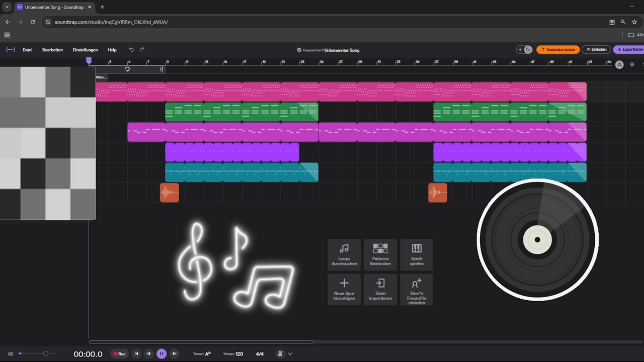
Task: Undo the last action
Action: pos(131,50)
